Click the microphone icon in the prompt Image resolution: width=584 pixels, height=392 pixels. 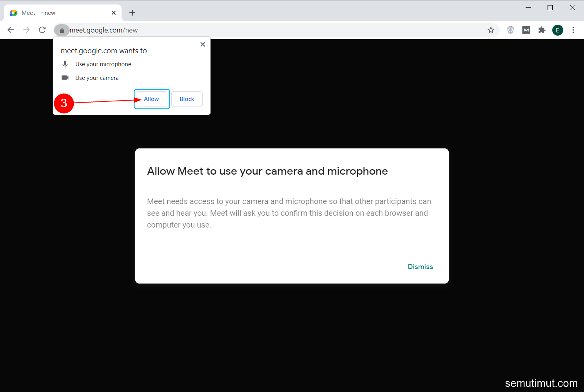pyautogui.click(x=65, y=64)
